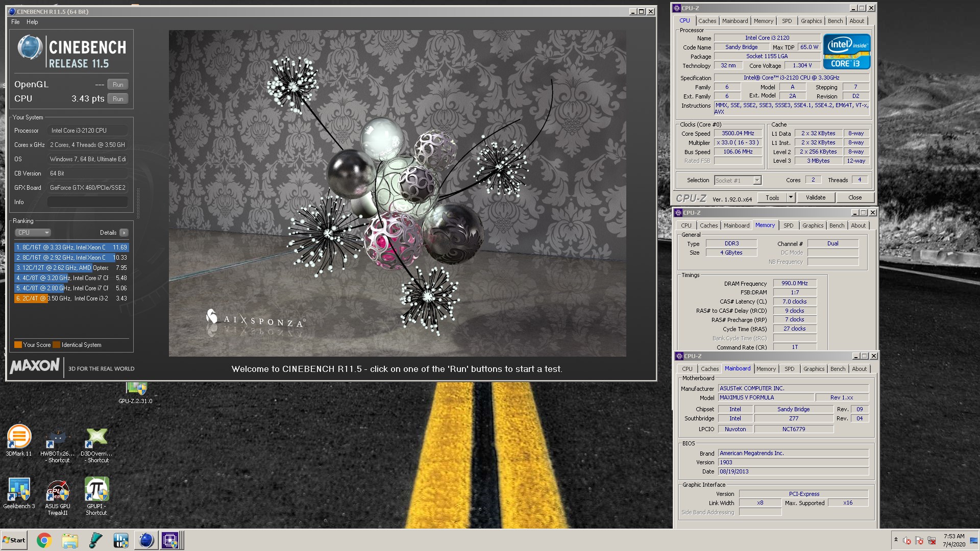
Task: Click the system clock in taskbar
Action: [953, 540]
